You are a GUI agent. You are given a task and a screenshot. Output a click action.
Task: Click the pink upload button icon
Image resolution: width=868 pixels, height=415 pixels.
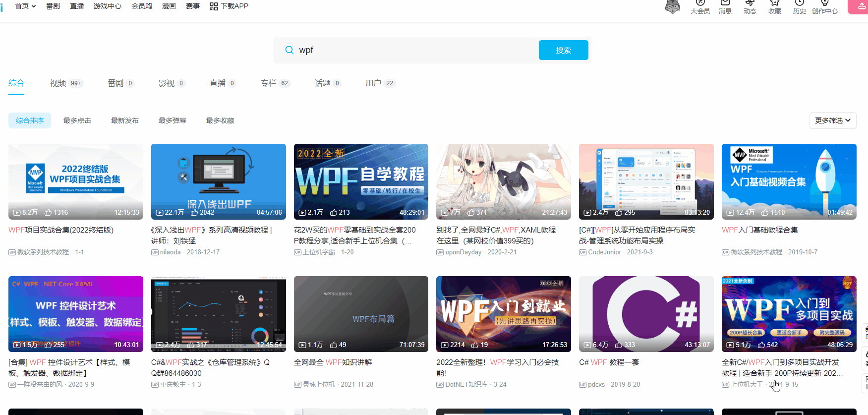pos(861,6)
